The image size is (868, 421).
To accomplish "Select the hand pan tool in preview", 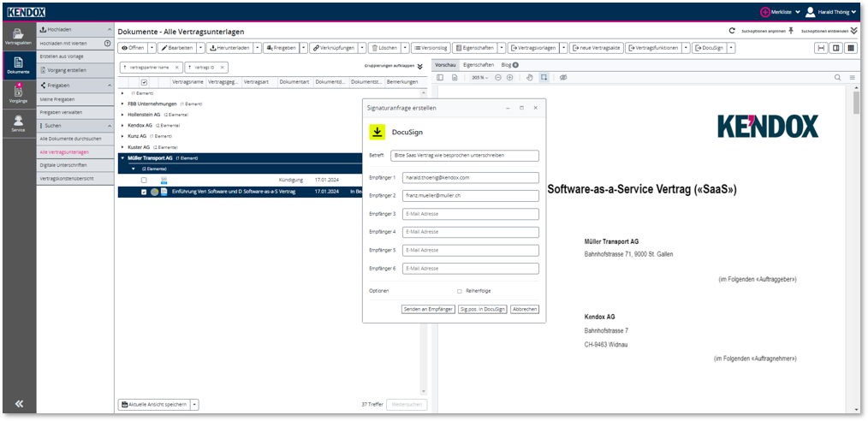I will click(529, 78).
